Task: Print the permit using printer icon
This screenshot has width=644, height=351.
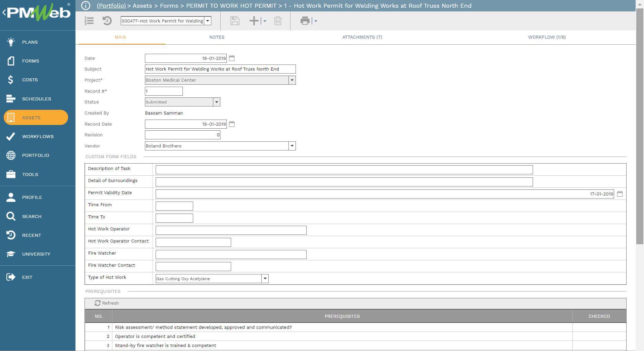Action: tap(305, 21)
